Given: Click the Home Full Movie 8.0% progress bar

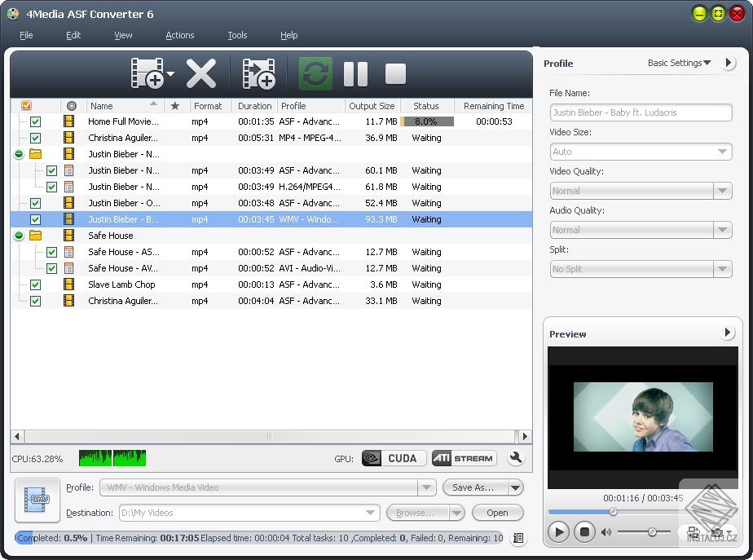Looking at the screenshot, I should [426, 121].
